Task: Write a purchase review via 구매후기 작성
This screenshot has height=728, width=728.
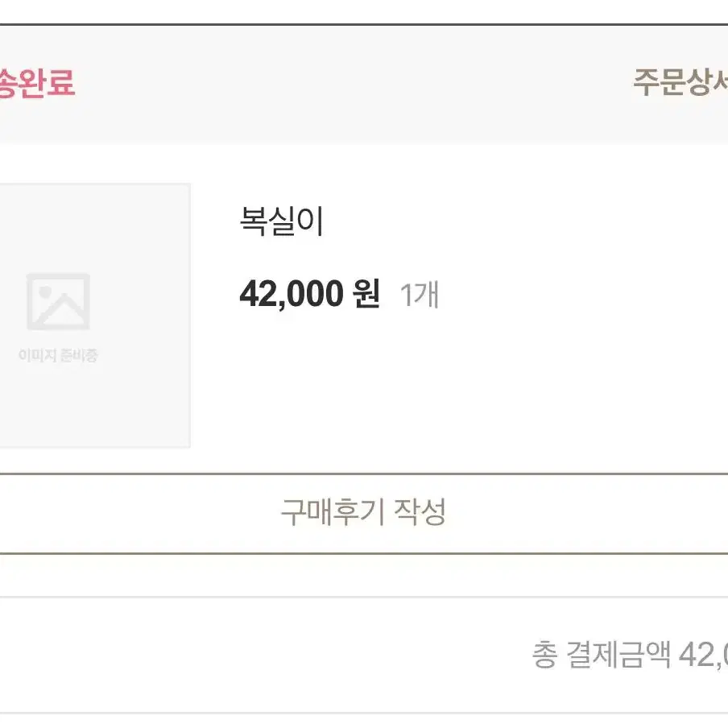Action: (363, 512)
